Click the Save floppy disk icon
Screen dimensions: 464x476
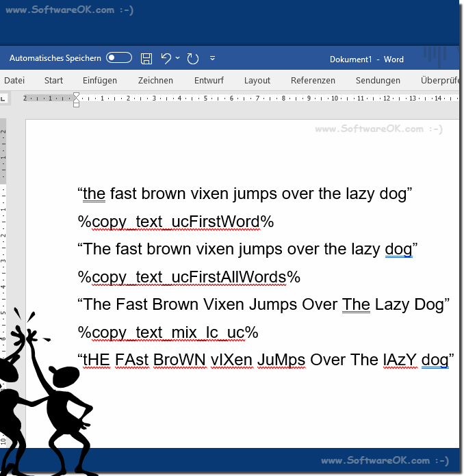tap(146, 58)
